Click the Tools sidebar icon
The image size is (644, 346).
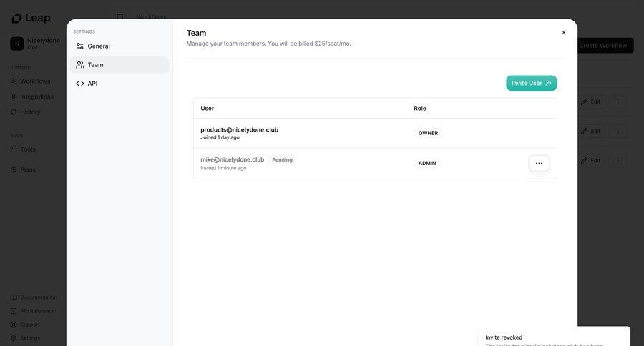coord(14,149)
